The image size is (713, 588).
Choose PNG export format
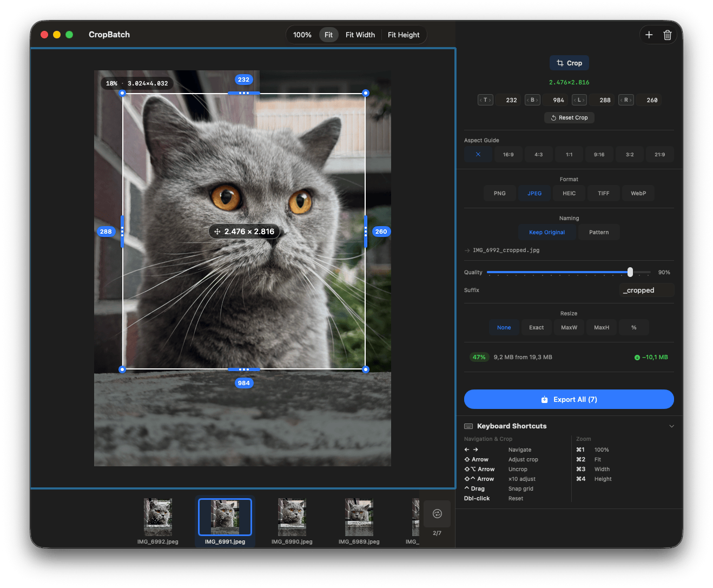(500, 193)
